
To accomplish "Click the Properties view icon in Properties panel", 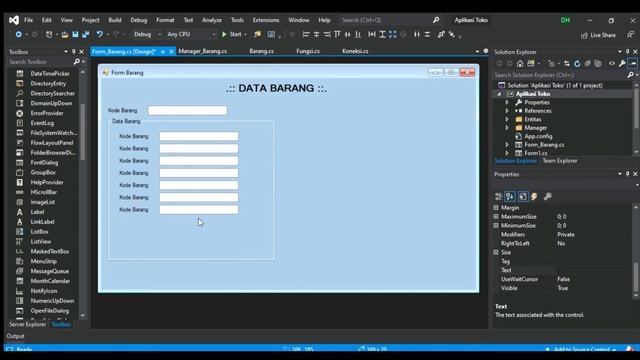I will click(x=523, y=197).
